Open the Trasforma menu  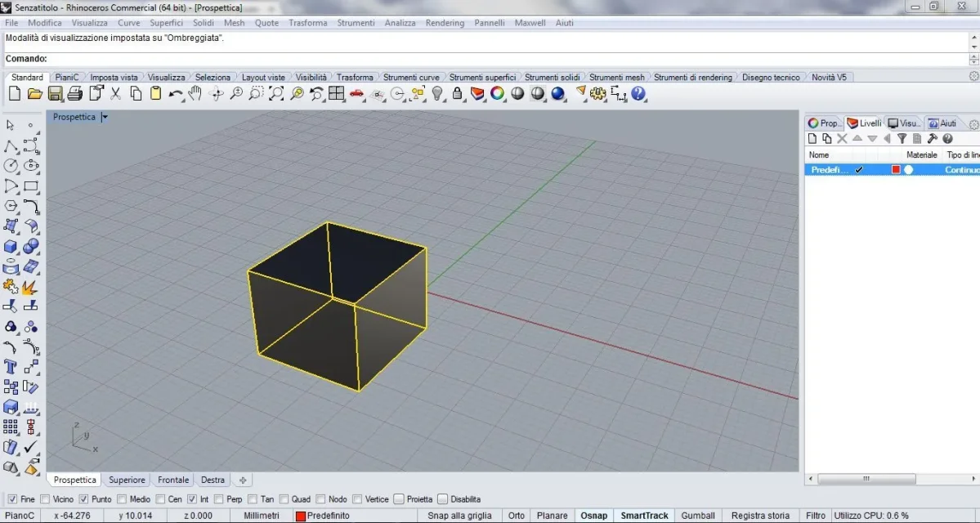pyautogui.click(x=308, y=23)
